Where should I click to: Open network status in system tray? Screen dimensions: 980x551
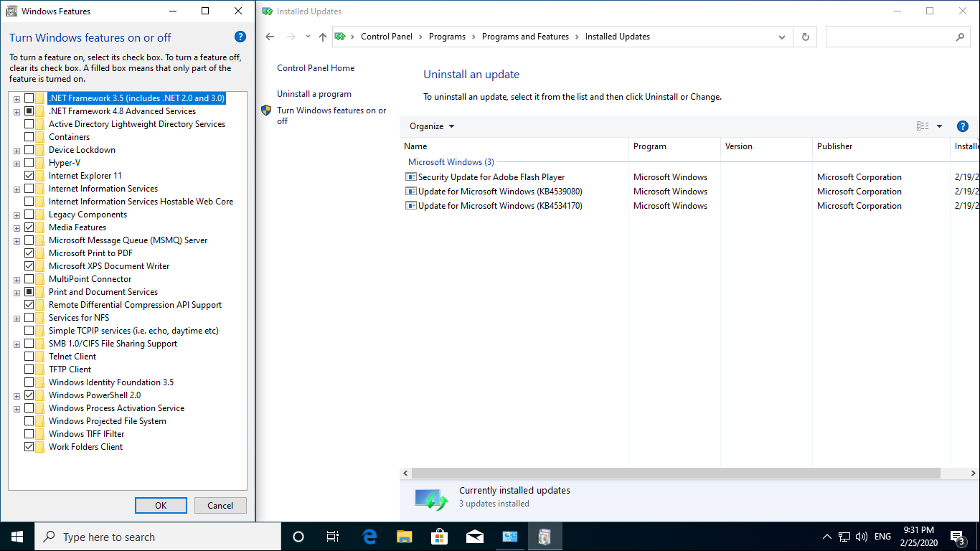click(844, 537)
